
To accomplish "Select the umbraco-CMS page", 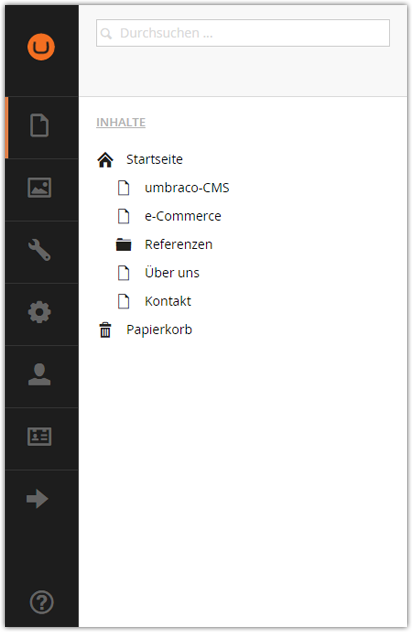I will tap(187, 187).
